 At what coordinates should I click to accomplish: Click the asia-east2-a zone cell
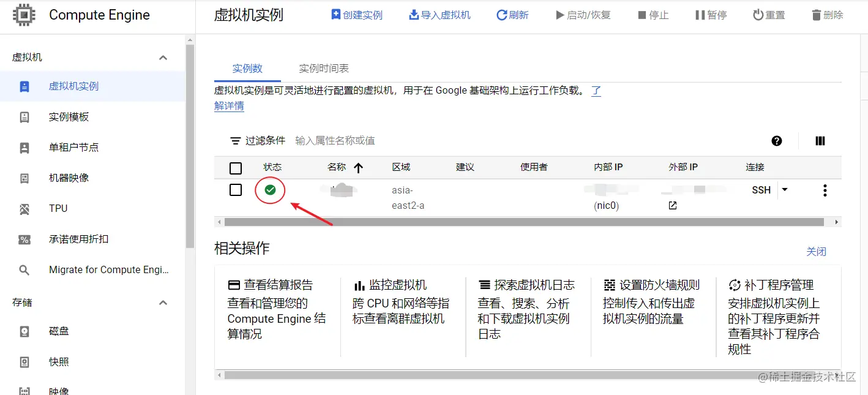408,198
